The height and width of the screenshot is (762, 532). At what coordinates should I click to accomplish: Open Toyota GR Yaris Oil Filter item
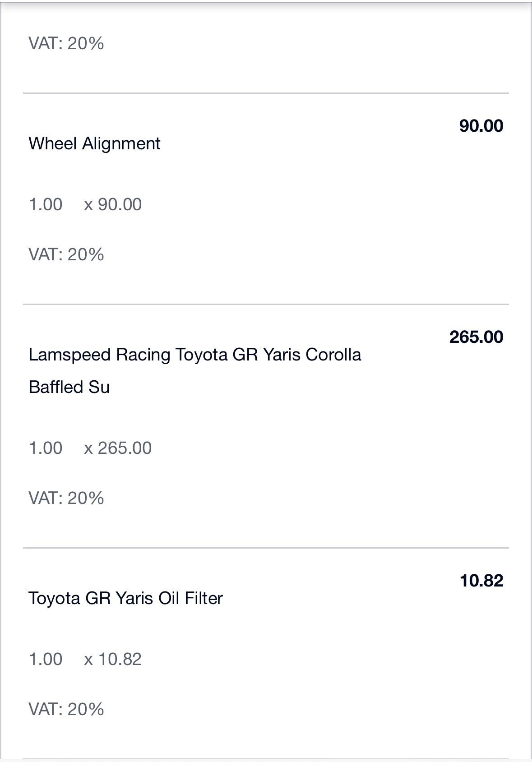[x=126, y=598]
